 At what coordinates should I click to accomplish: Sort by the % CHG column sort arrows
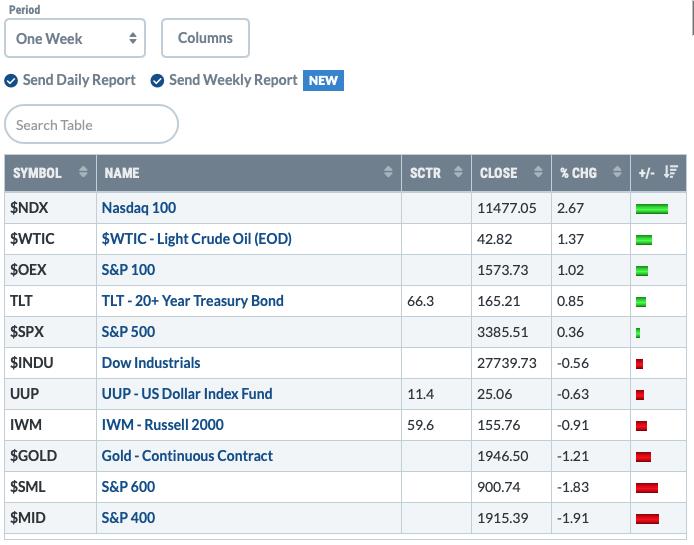(617, 172)
